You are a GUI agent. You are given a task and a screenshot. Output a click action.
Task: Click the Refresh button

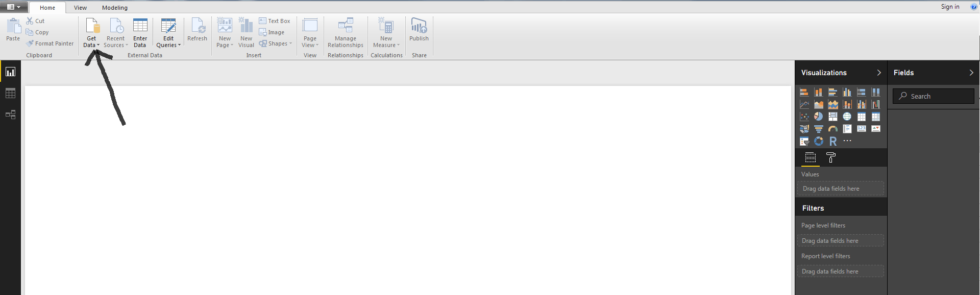[198, 30]
